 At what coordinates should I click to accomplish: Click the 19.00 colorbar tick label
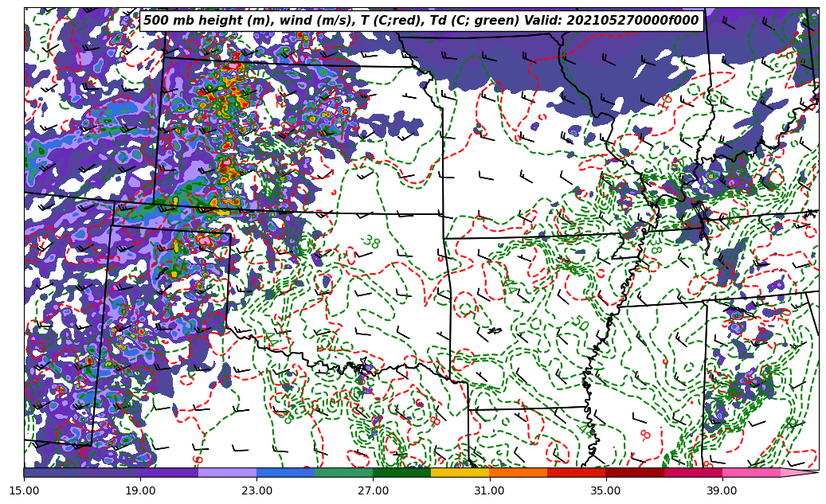point(140,490)
